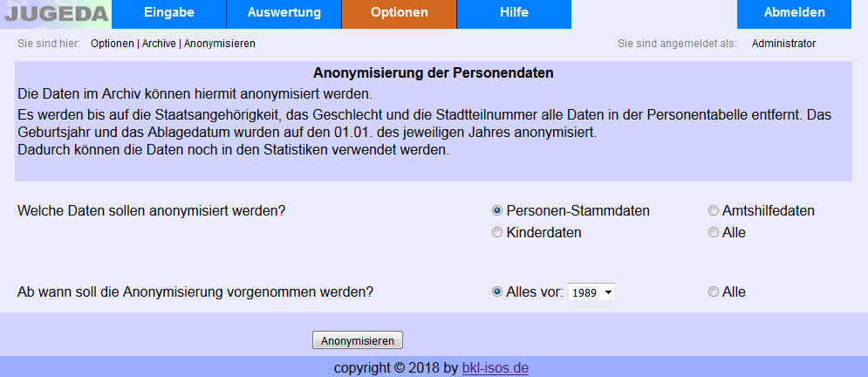The height and width of the screenshot is (377, 868).
Task: Click the JUGEDA logo
Action: click(55, 14)
